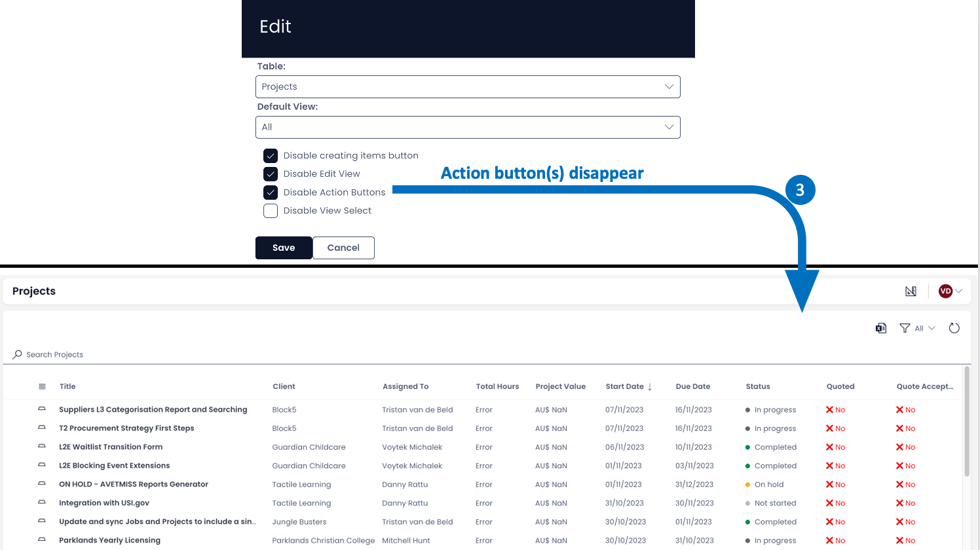Open the design mode ruler icon
980x550 pixels.
click(x=911, y=291)
